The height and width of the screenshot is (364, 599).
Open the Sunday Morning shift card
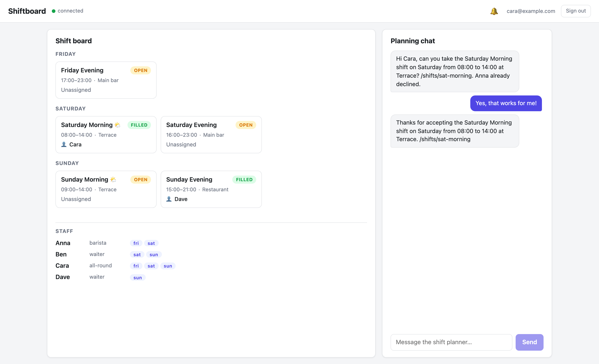[106, 189]
